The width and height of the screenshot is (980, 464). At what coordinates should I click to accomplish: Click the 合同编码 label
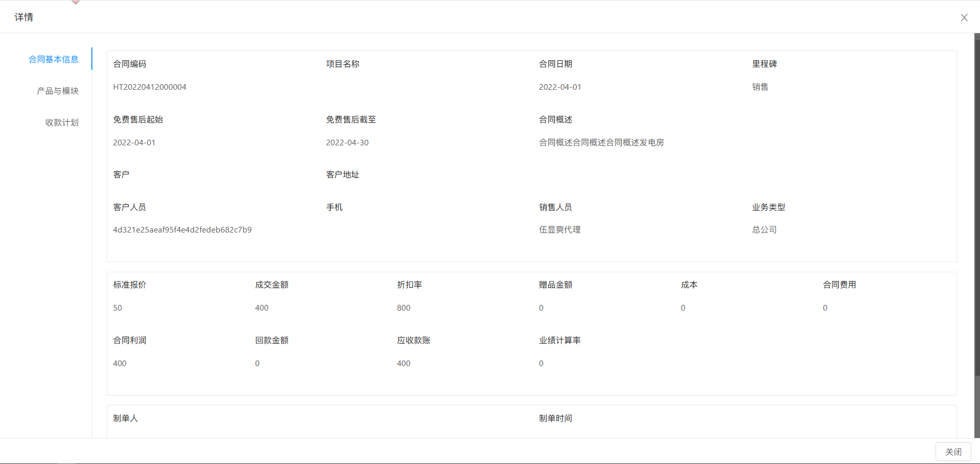[130, 64]
